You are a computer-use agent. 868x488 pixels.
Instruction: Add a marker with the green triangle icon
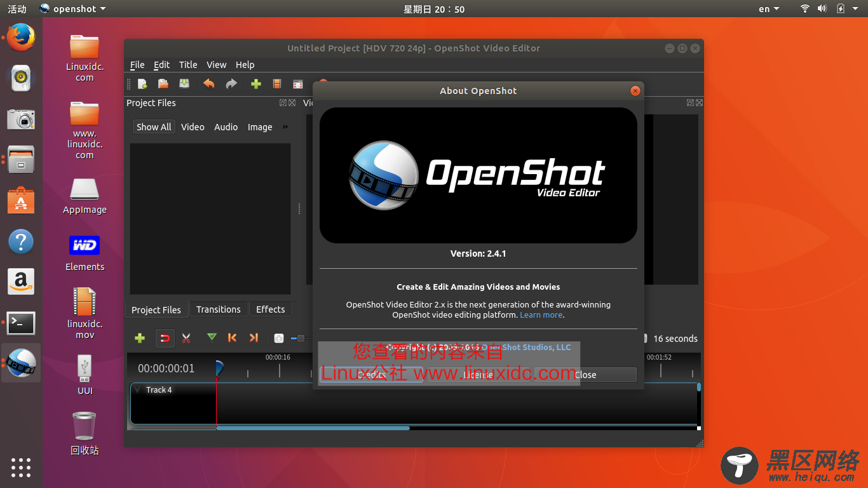[x=212, y=337]
